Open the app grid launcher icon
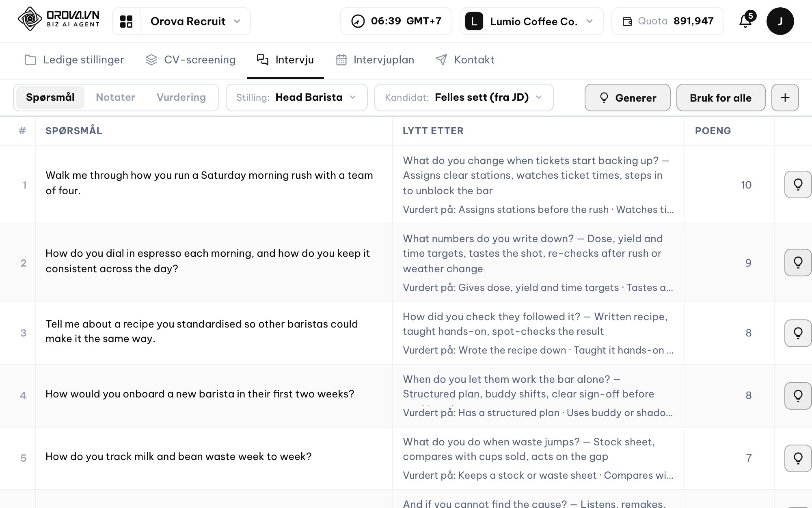This screenshot has height=508, width=812. click(x=126, y=21)
